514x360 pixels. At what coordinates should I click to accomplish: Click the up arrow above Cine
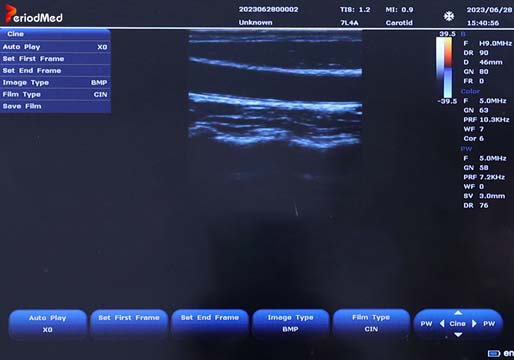point(458,313)
